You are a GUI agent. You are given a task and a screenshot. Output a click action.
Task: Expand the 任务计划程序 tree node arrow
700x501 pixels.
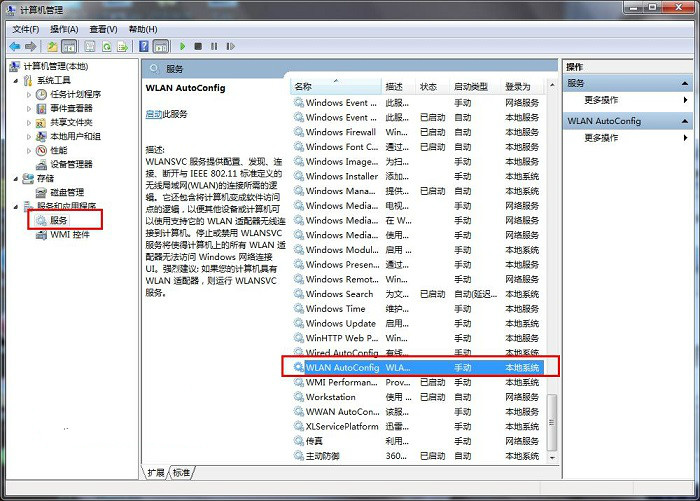click(29, 94)
